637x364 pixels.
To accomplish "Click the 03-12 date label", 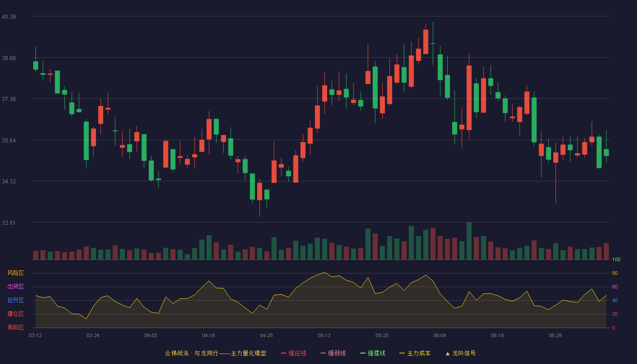I will tap(35, 335).
